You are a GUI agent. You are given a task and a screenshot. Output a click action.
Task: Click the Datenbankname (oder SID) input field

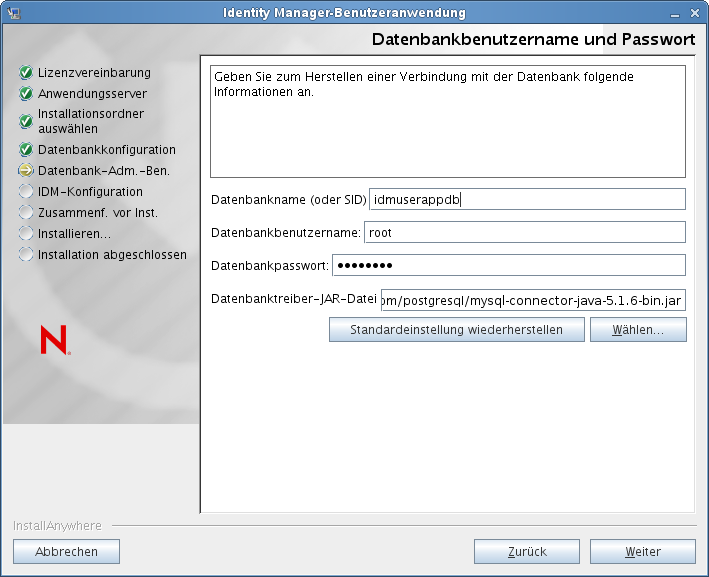coord(527,199)
